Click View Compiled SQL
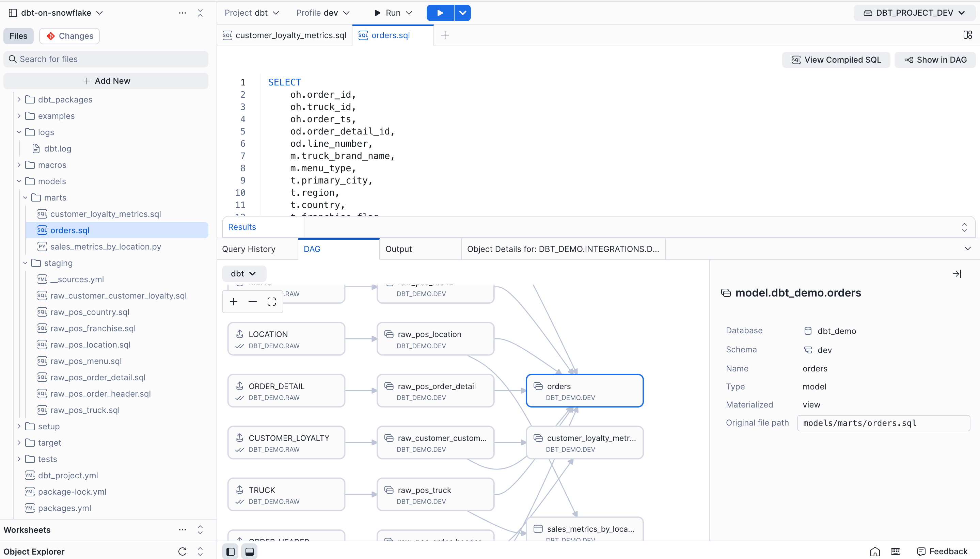980x559 pixels. 836,60
